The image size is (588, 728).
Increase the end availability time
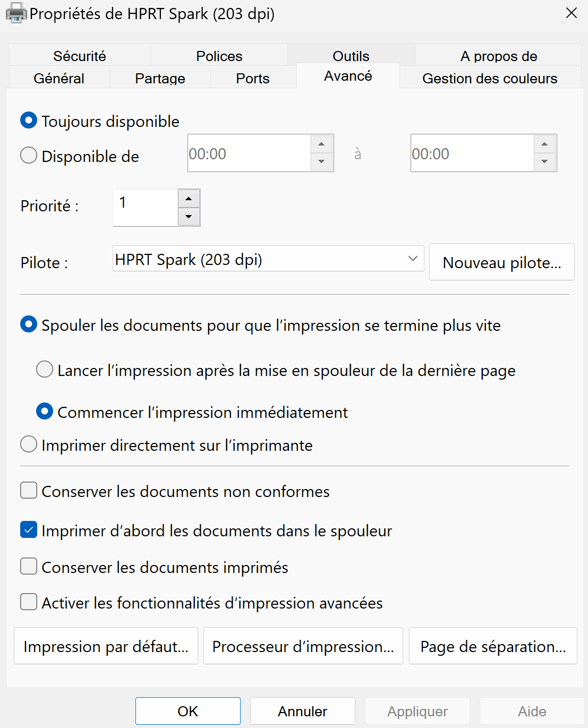click(544, 144)
